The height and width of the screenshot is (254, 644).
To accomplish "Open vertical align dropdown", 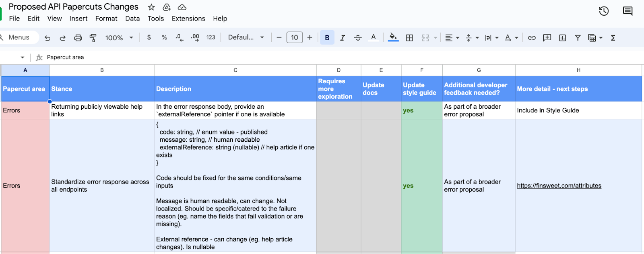I will click(472, 38).
